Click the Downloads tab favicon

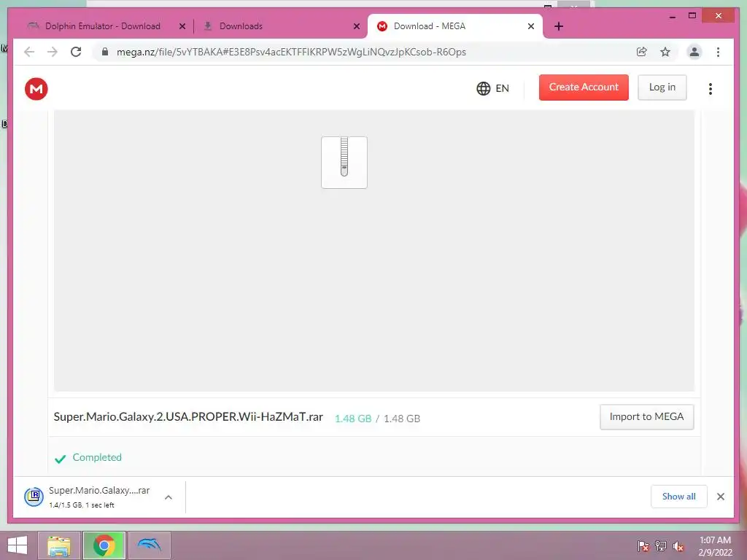point(208,26)
